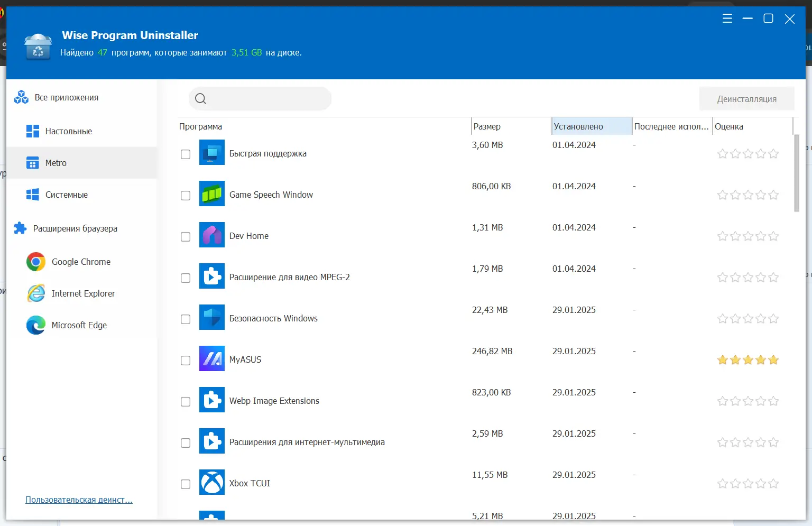Click the Быстрая поддержка app icon

[212, 153]
